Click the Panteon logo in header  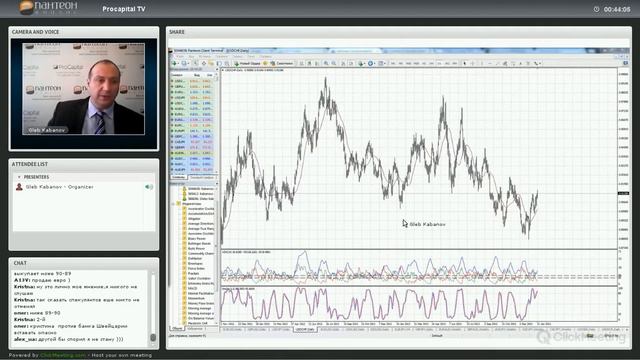click(48, 7)
